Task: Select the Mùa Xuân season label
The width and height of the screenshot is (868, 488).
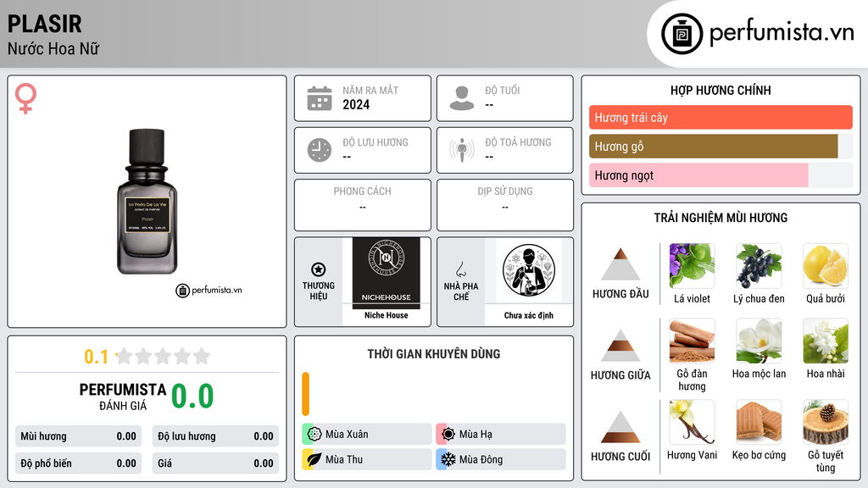Action: pyautogui.click(x=347, y=435)
